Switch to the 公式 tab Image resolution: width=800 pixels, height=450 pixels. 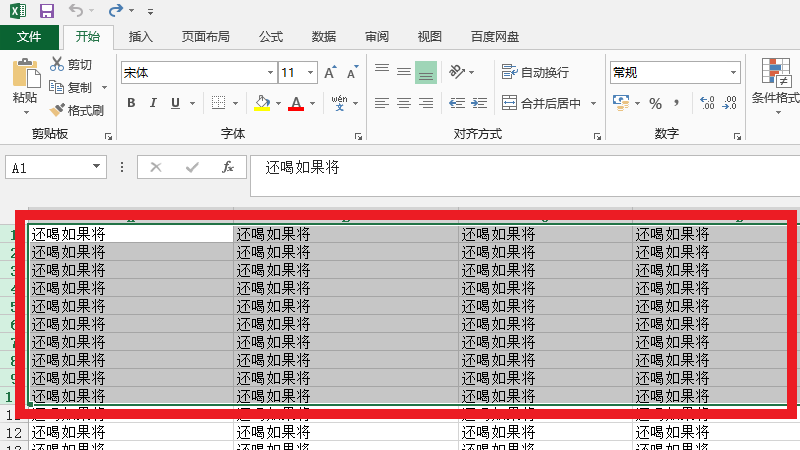[x=270, y=37]
